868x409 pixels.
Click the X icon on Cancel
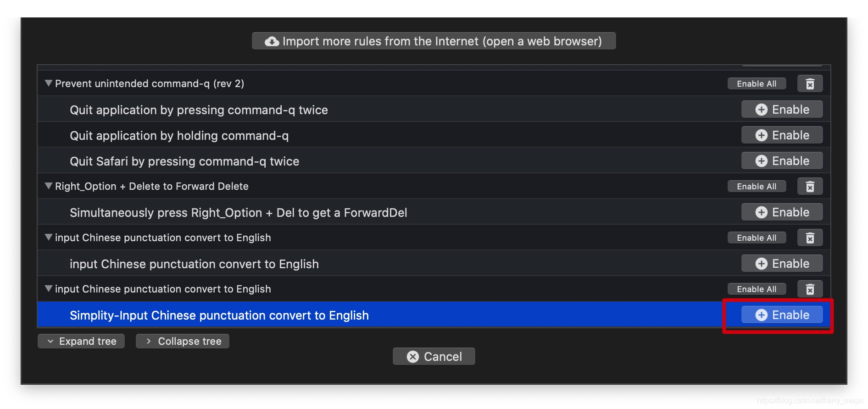[413, 357]
